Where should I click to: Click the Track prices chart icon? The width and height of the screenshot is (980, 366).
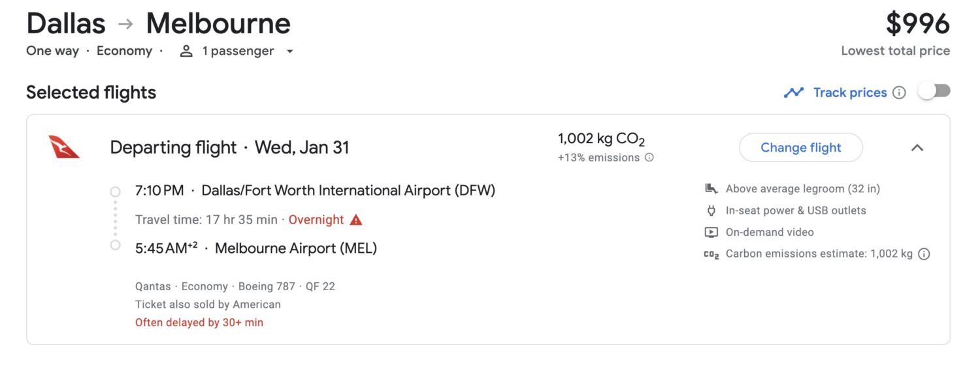793,93
